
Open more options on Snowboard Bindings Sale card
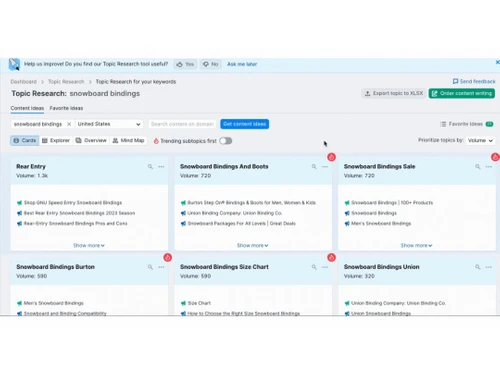pos(489,166)
